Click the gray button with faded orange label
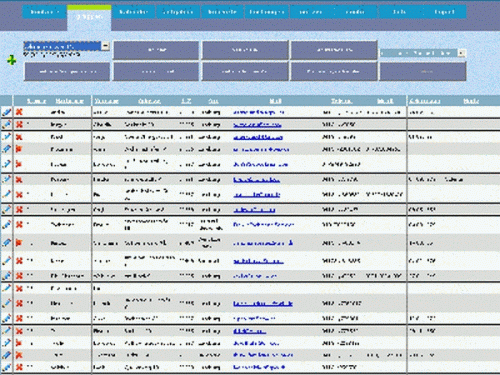500x375 pixels. pyautogui.click(x=423, y=71)
